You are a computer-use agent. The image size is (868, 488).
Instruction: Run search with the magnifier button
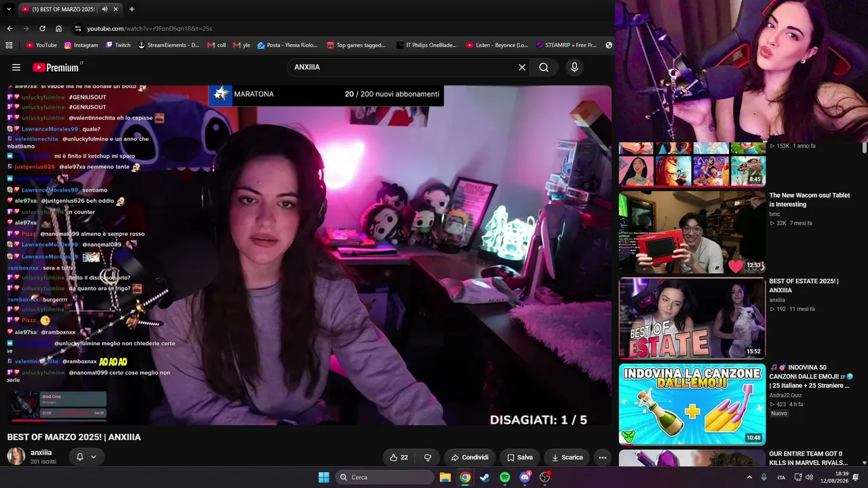544,67
